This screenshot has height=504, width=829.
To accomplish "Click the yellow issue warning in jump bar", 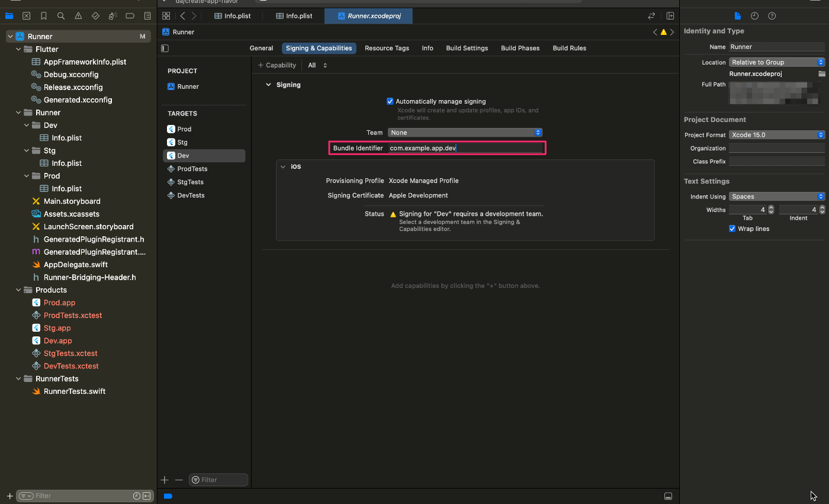I will [x=663, y=32].
